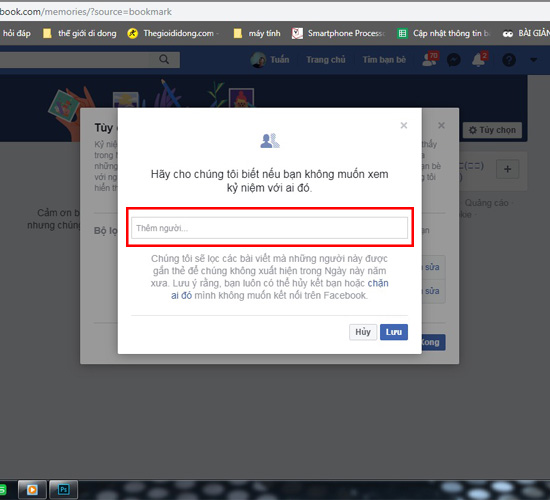Click the Thêm người input field
Viewport: 550px width, 500px height.
(269, 228)
